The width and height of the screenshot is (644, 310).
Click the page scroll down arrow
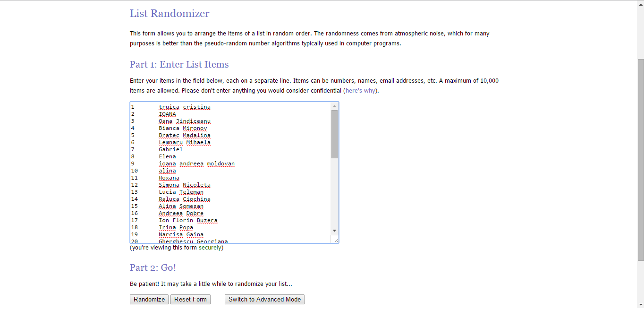click(x=640, y=305)
